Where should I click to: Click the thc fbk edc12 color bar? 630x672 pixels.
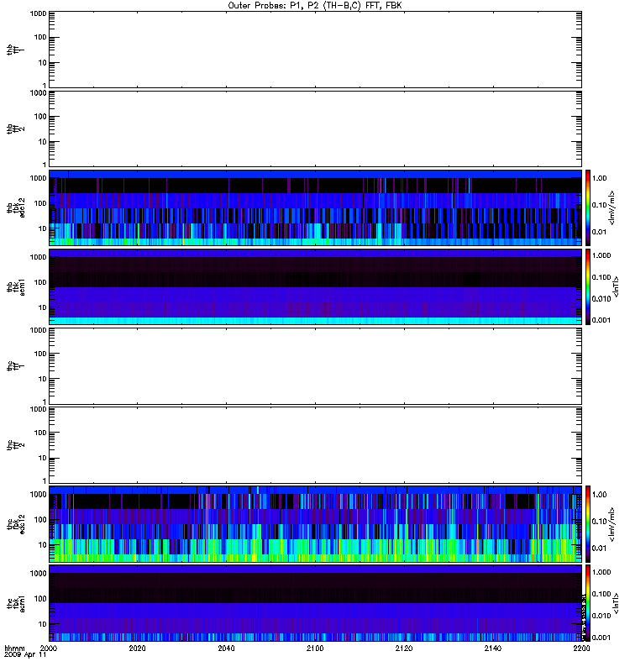588,524
